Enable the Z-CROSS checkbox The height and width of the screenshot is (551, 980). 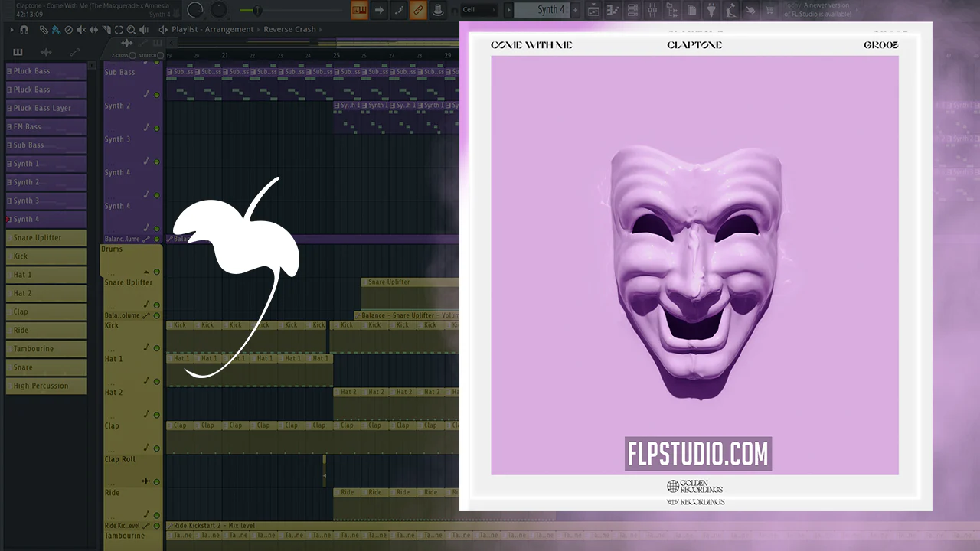[132, 55]
